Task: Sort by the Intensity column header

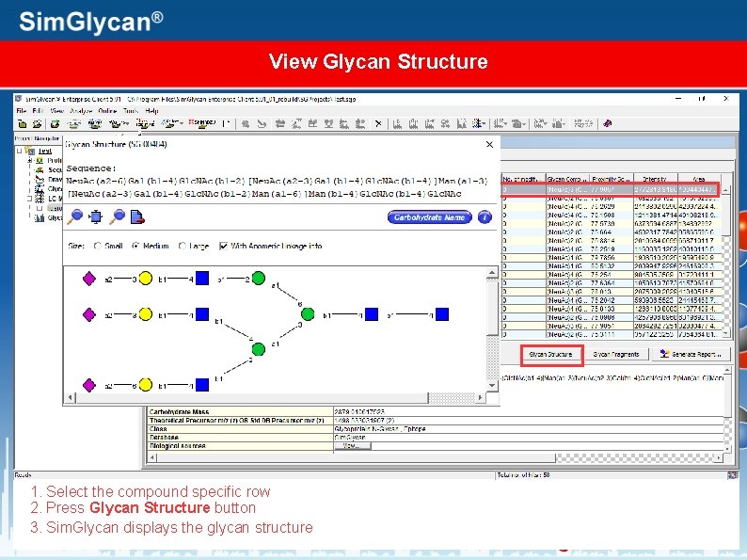Action: click(655, 179)
